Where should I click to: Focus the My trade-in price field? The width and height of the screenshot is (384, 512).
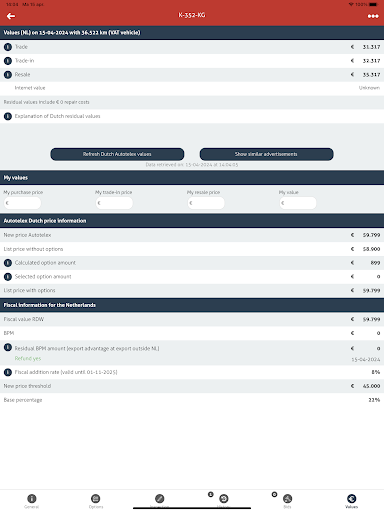pos(114,203)
